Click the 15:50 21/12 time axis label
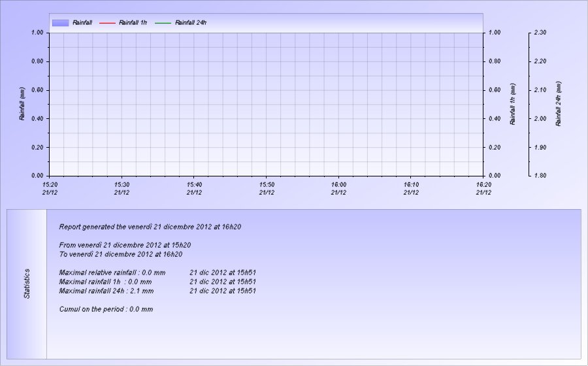 coord(267,189)
